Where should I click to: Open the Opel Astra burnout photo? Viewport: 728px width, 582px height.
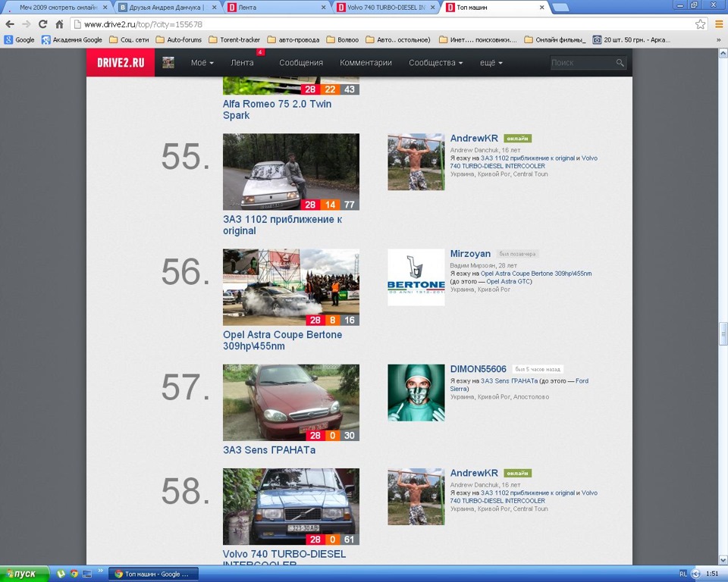coord(291,286)
